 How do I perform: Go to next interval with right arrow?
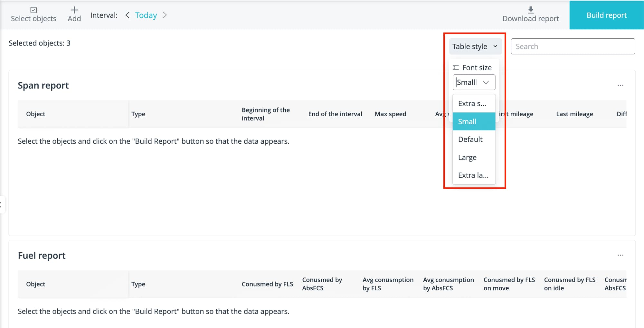click(165, 15)
